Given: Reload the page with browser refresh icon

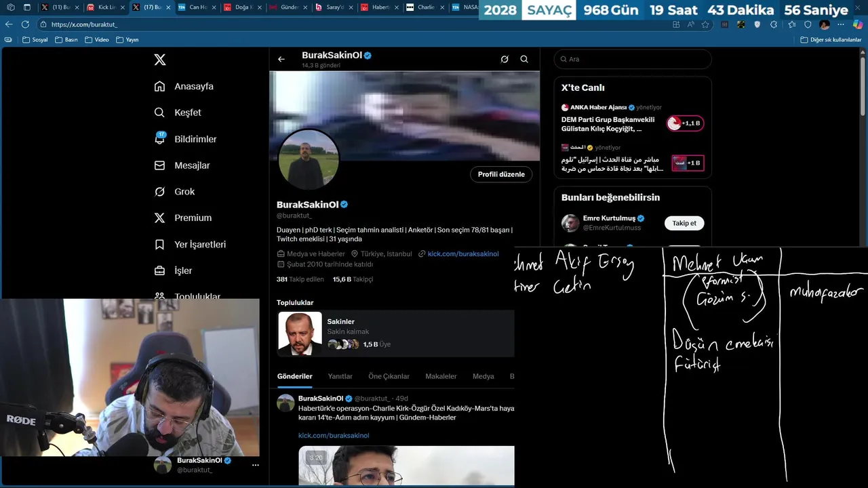Looking at the screenshot, I should (25, 24).
